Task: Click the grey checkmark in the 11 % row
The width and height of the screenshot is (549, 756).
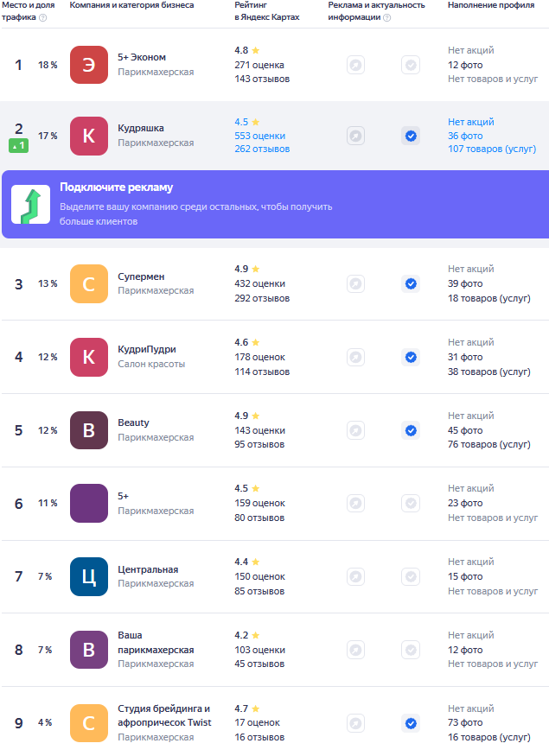Action: coord(411,504)
